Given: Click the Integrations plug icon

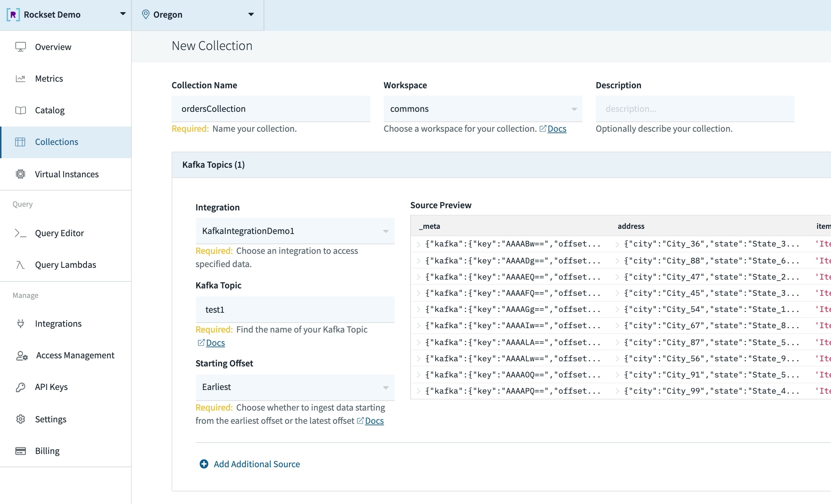Looking at the screenshot, I should coord(21,323).
